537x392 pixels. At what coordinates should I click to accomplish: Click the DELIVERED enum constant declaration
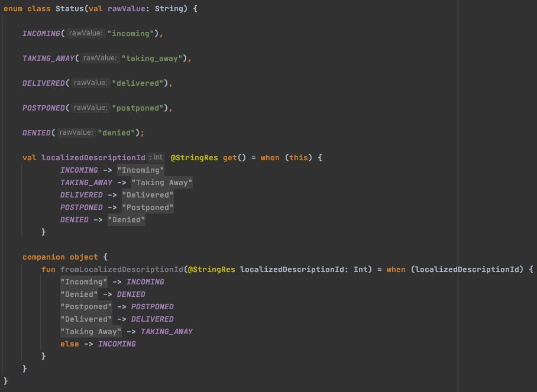[x=44, y=83]
